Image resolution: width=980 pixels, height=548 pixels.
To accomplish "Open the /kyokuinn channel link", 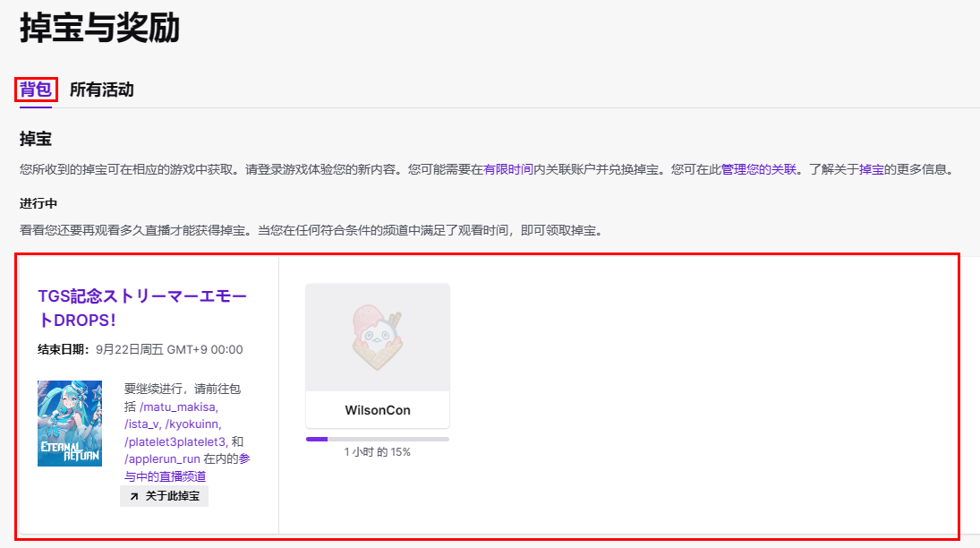I will [x=192, y=424].
